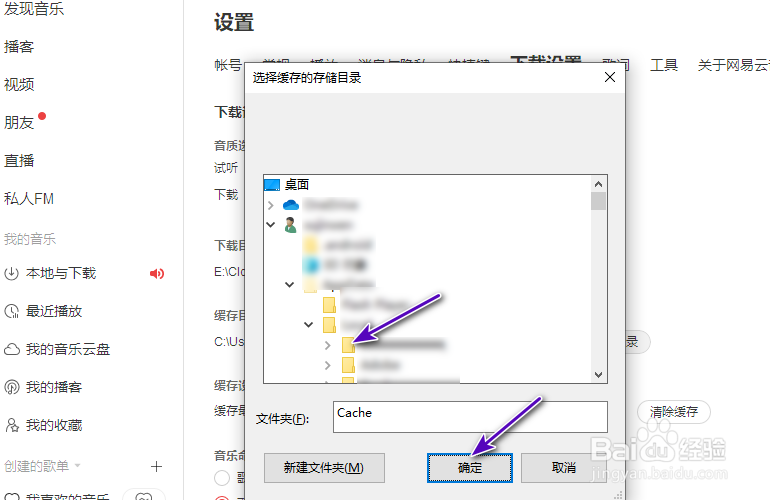Open the 本地与下载 text entry
This screenshot has width=770, height=500.
(x=61, y=273)
